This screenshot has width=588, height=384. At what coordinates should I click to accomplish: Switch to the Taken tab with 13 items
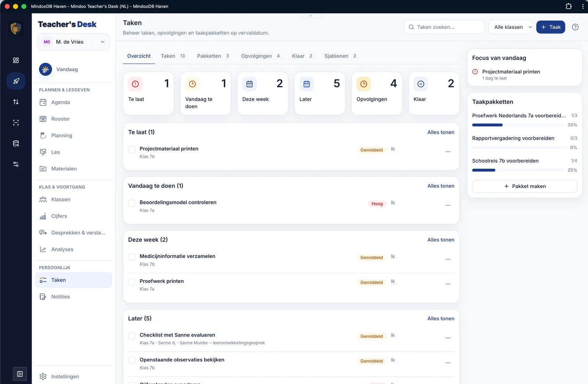pos(173,56)
